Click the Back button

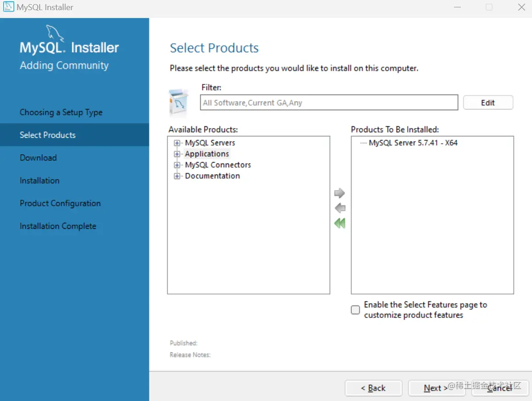(373, 388)
